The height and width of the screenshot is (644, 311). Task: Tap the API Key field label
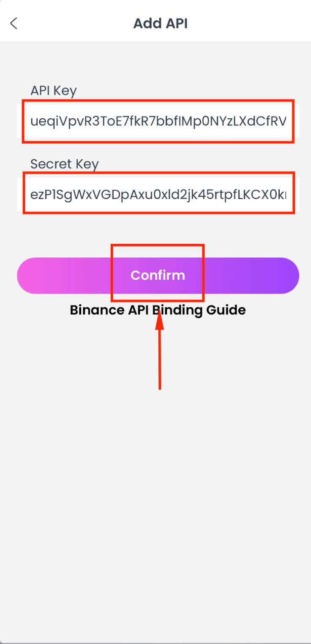pyautogui.click(x=53, y=90)
